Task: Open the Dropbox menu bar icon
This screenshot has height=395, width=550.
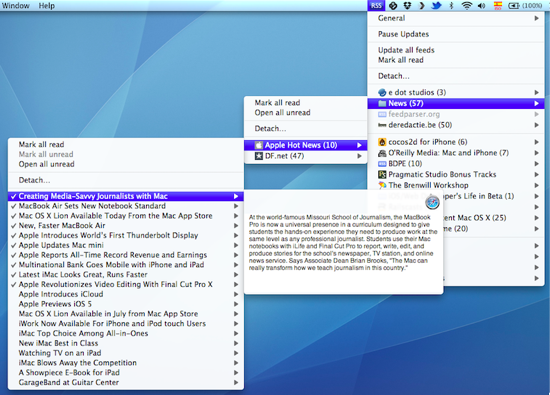Action: [407, 6]
